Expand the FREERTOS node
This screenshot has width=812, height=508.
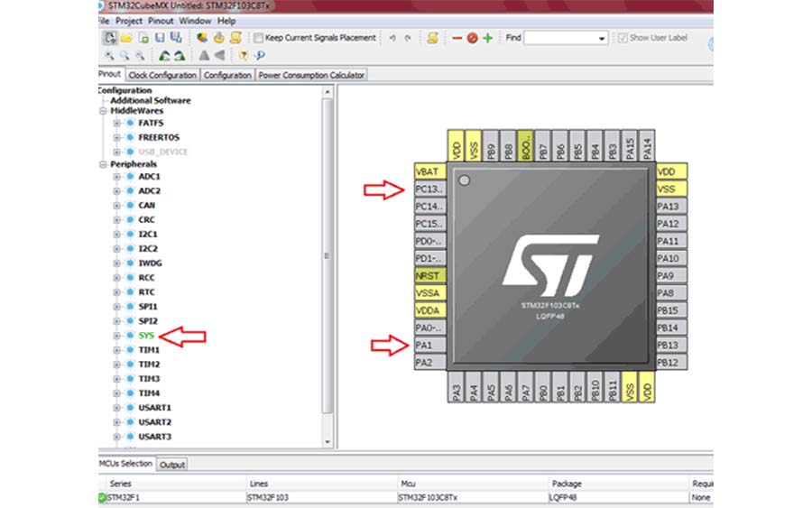116,138
